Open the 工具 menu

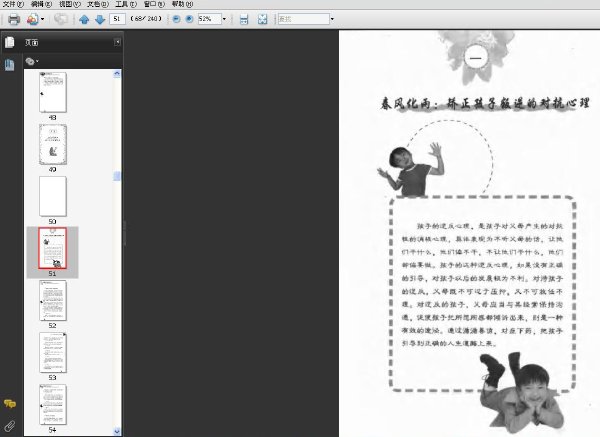pos(126,4)
